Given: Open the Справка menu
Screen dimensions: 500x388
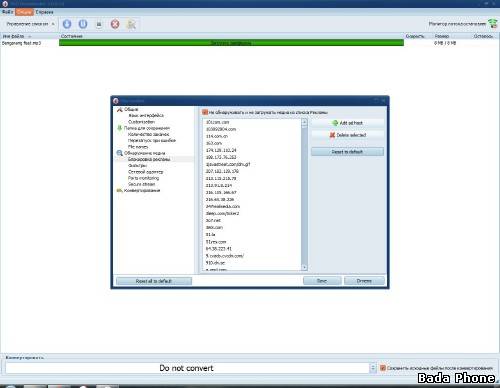Looking at the screenshot, I should click(44, 12).
